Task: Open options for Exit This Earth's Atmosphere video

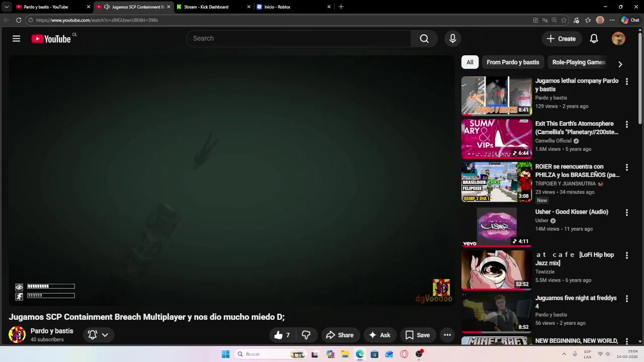Action: point(626,124)
